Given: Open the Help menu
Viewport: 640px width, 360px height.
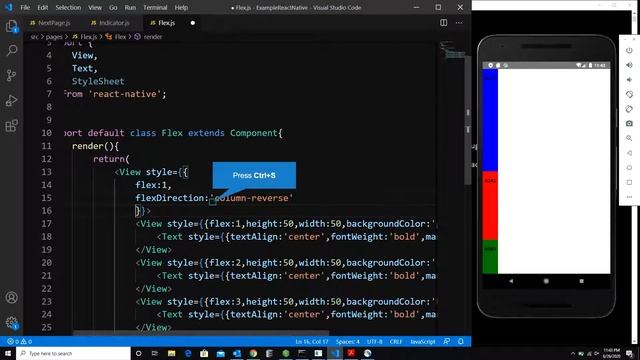Looking at the screenshot, I should [x=181, y=7].
